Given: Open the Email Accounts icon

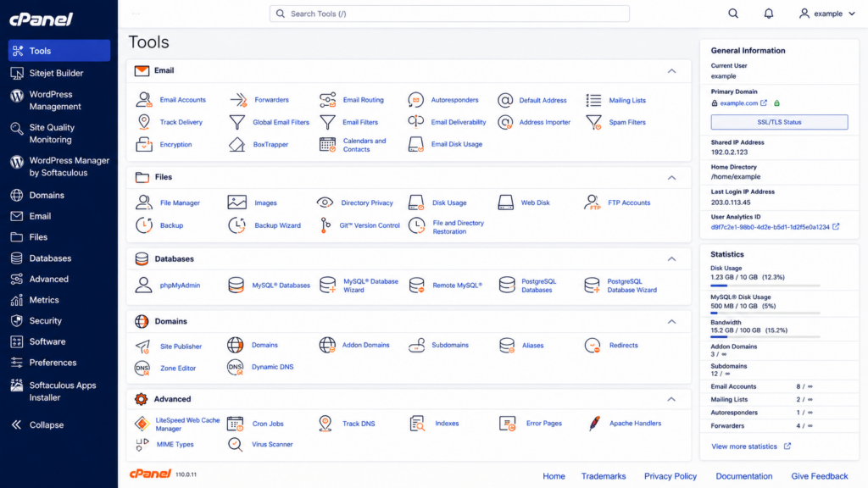Looking at the screenshot, I should [144, 100].
